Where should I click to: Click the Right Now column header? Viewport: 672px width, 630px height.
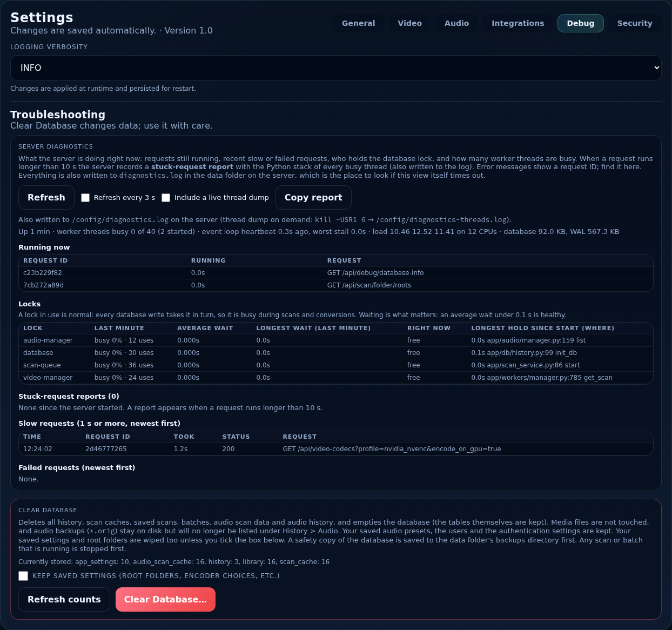(x=429, y=328)
